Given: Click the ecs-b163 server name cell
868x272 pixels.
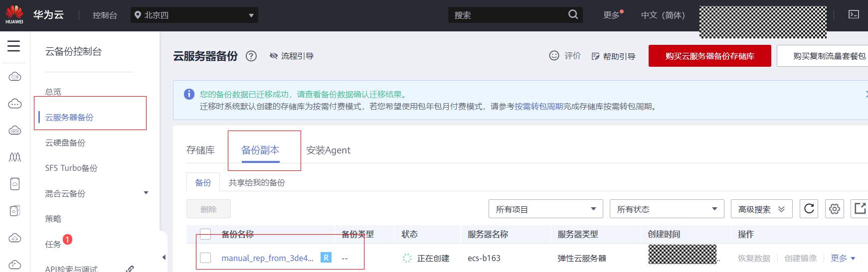Looking at the screenshot, I should [484, 258].
